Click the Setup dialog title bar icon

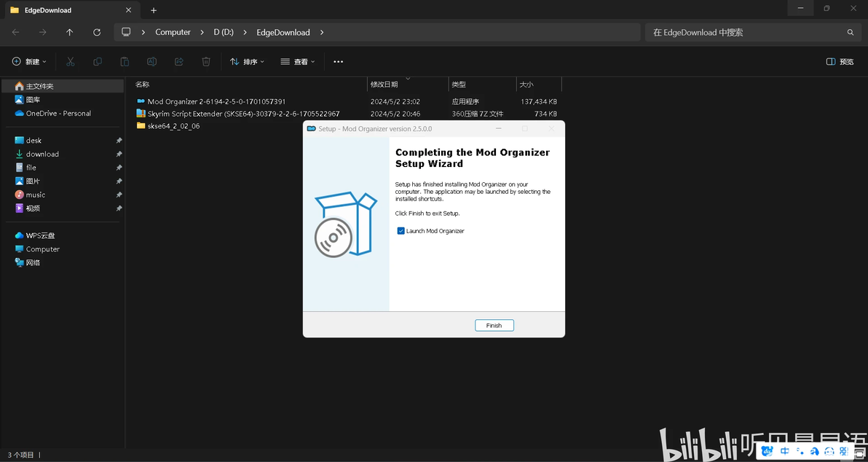point(312,128)
